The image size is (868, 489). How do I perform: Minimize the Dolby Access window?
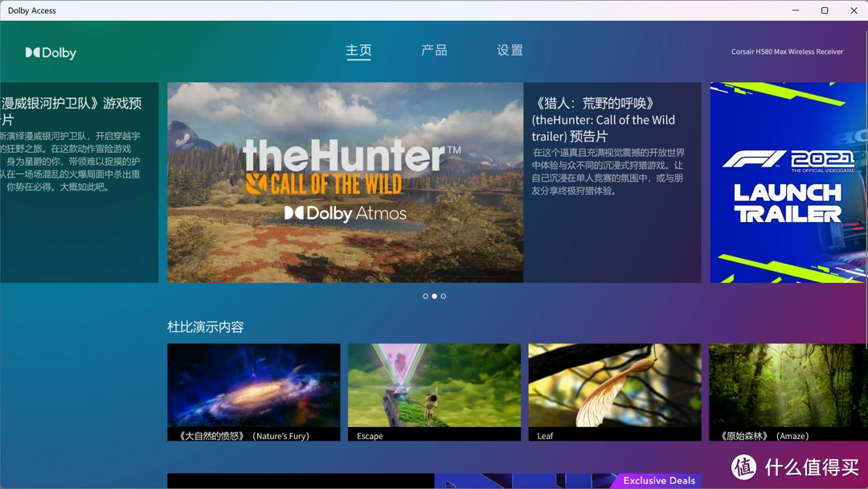[x=796, y=10]
